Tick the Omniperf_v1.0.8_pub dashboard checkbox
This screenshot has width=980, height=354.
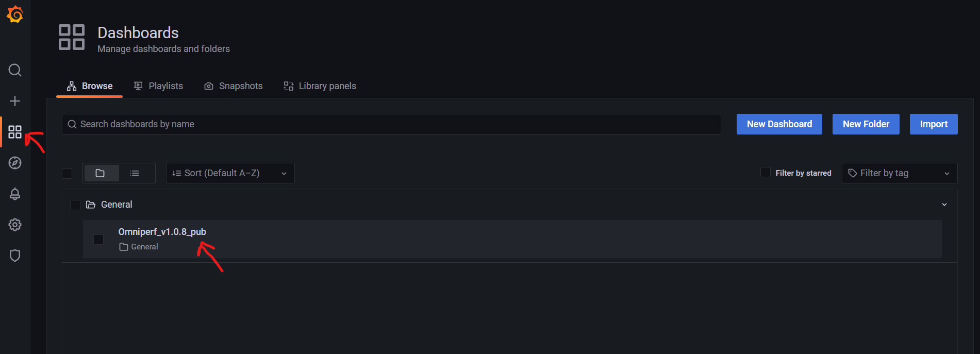pyautogui.click(x=98, y=240)
